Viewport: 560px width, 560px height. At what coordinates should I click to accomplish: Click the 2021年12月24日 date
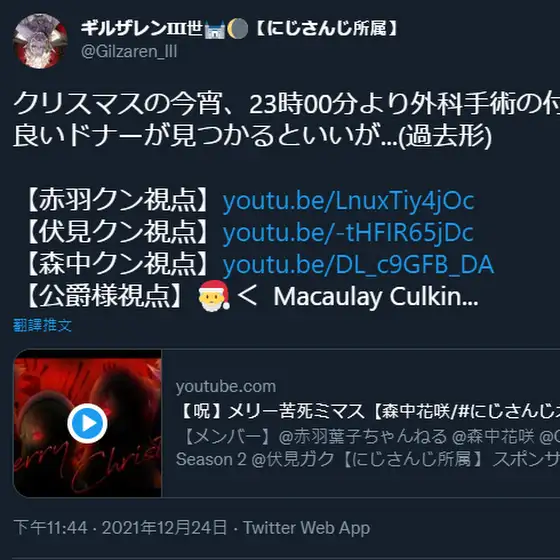tap(164, 528)
